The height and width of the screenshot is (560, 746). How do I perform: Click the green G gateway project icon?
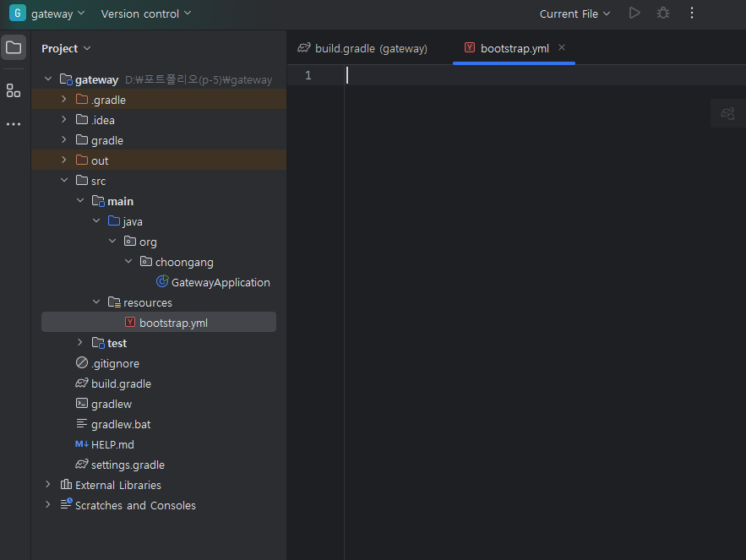[17, 14]
